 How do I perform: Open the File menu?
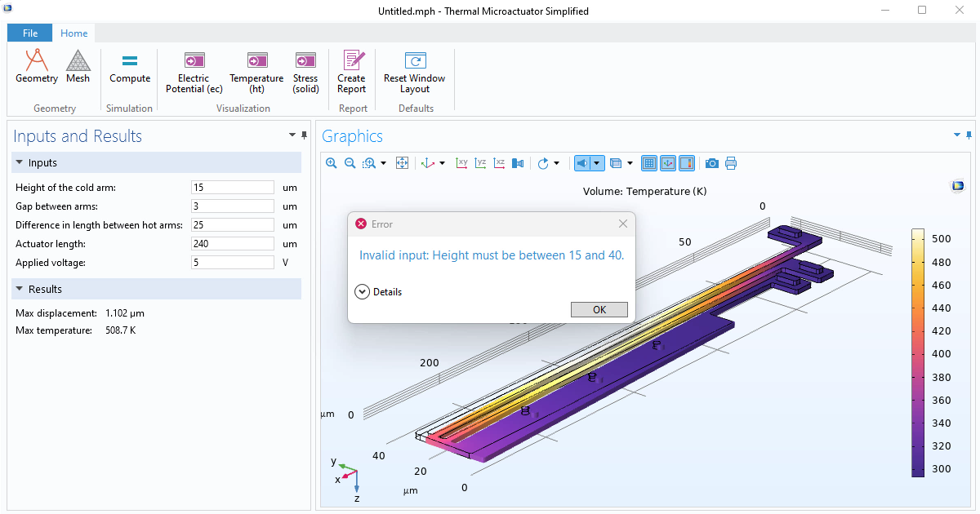[30, 33]
